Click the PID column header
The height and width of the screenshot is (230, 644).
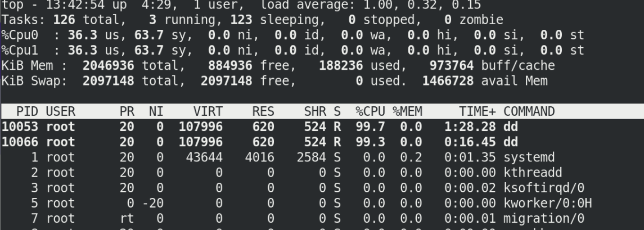click(x=27, y=112)
